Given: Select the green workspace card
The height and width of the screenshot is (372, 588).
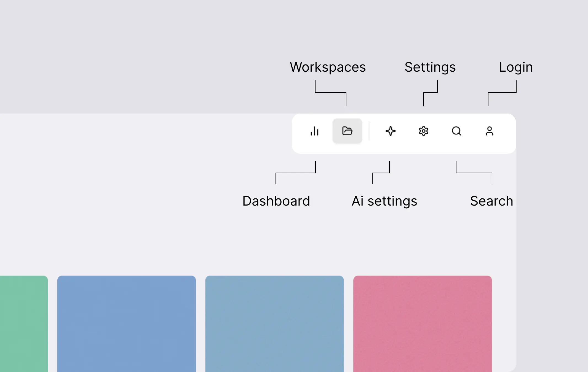Looking at the screenshot, I should coord(24,324).
